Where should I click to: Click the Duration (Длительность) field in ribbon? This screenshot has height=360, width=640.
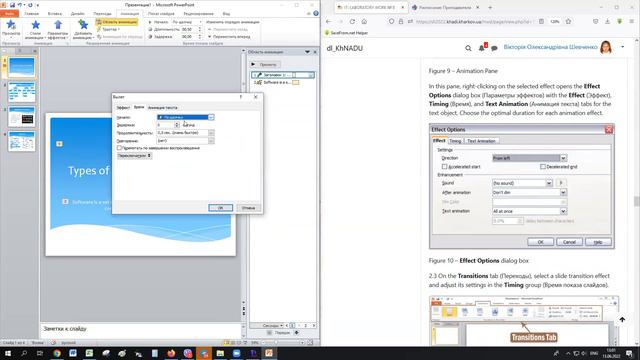pyautogui.click(x=189, y=29)
